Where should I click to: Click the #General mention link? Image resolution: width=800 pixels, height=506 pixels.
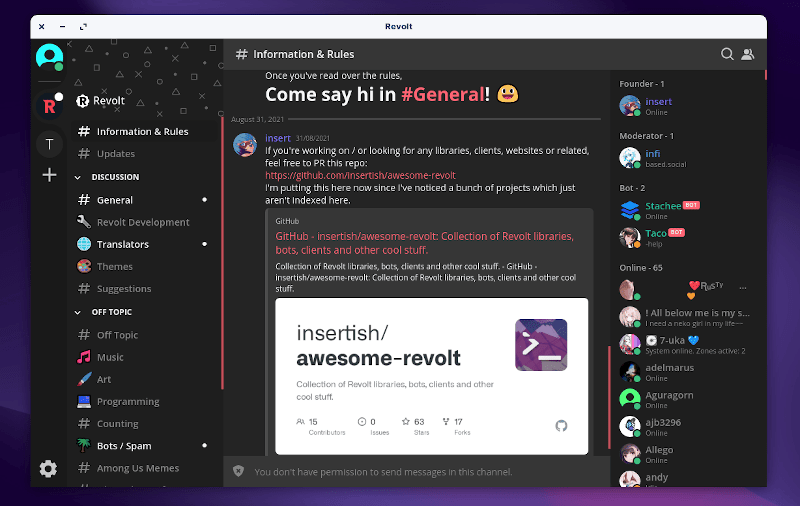[442, 94]
